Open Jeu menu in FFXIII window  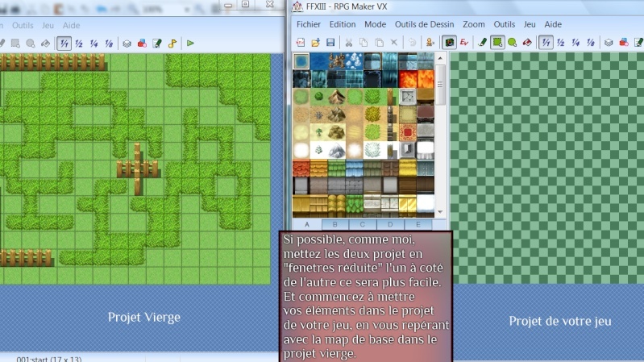click(x=530, y=24)
